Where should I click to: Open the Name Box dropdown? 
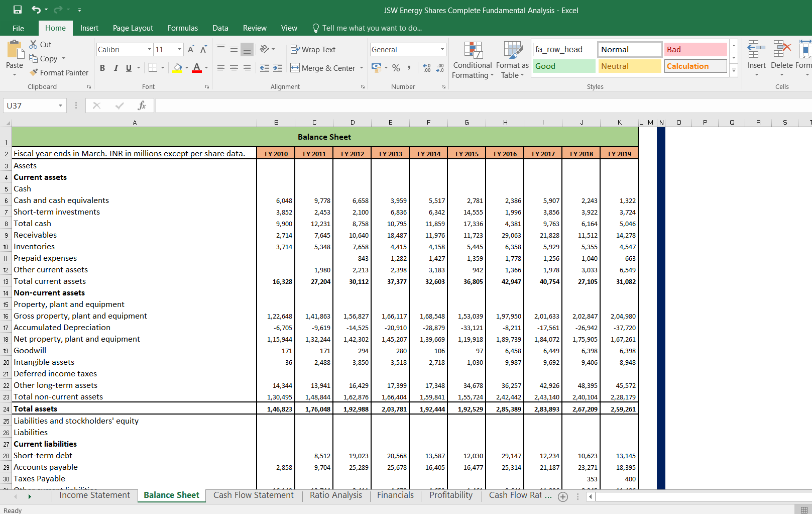tap(60, 106)
